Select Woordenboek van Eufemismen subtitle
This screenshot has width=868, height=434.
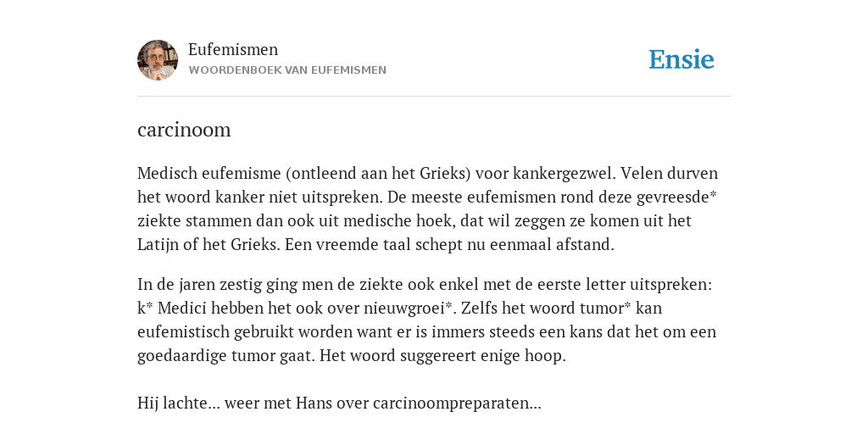(287, 70)
